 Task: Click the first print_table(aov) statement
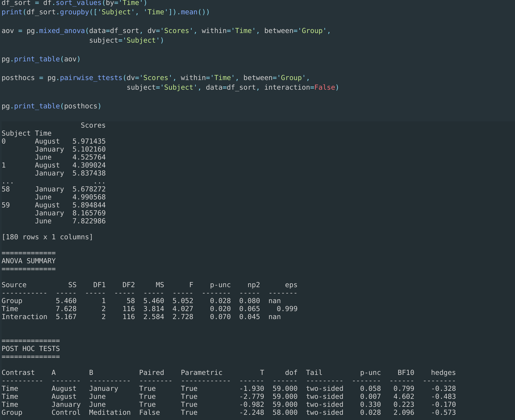pyautogui.click(x=41, y=59)
